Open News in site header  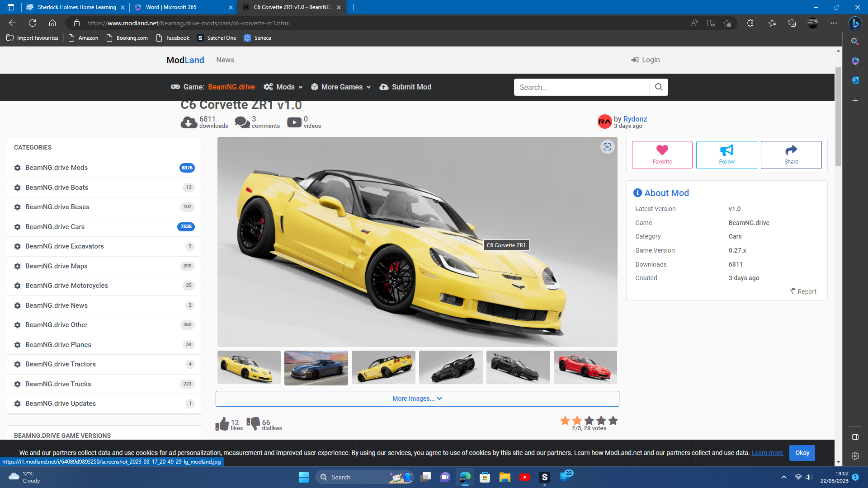[225, 60]
